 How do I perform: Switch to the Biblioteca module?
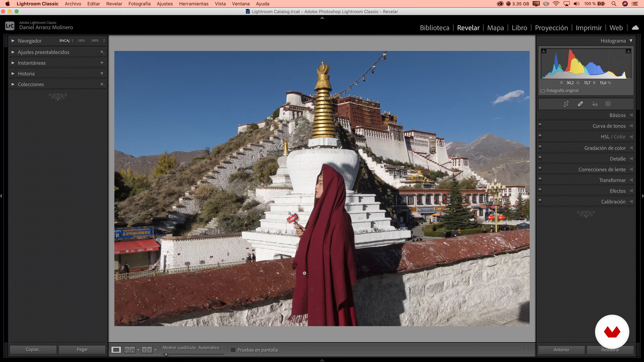(435, 28)
